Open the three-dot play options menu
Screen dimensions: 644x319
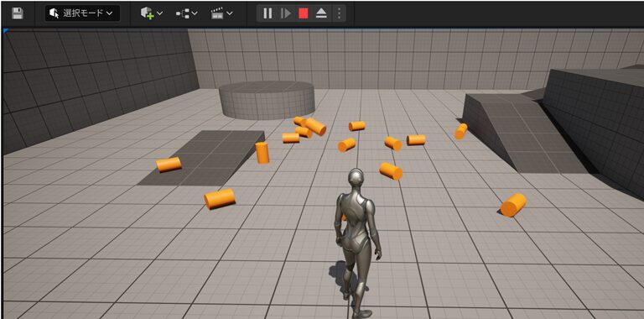(339, 13)
